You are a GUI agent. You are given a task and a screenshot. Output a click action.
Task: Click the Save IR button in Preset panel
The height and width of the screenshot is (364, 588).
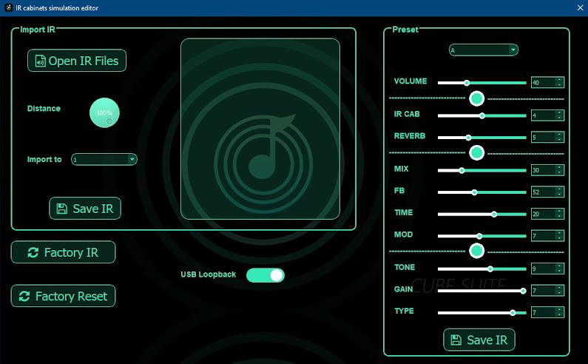click(479, 340)
